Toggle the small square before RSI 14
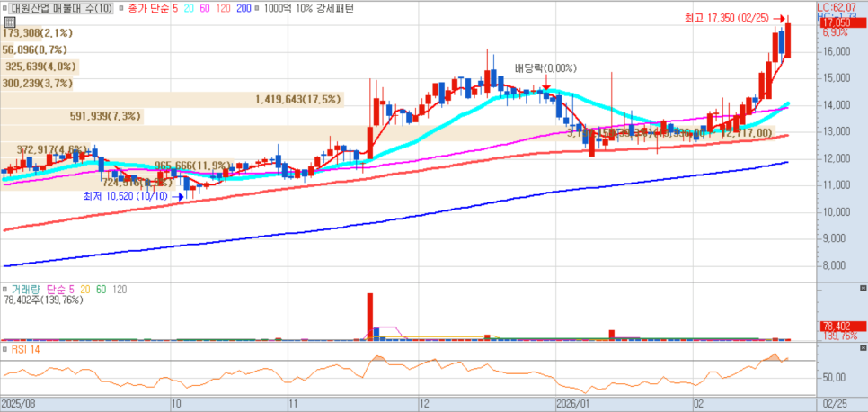This screenshot has width=868, height=412. click(x=5, y=349)
